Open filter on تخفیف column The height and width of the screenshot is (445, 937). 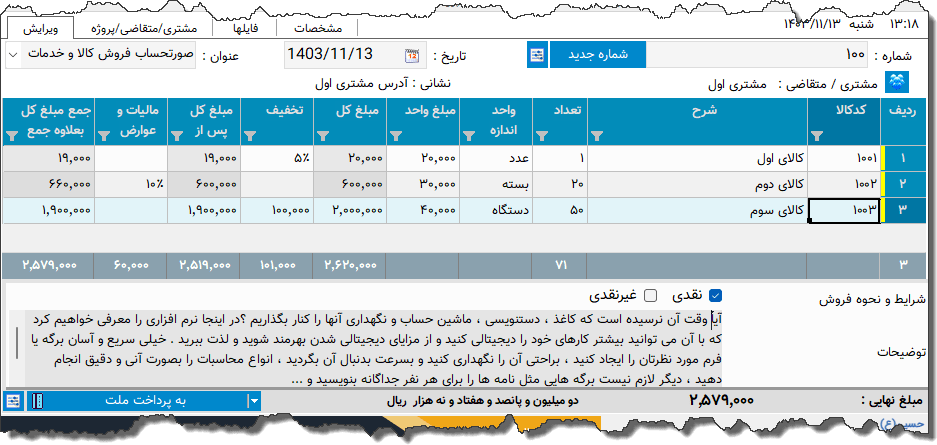click(250, 137)
